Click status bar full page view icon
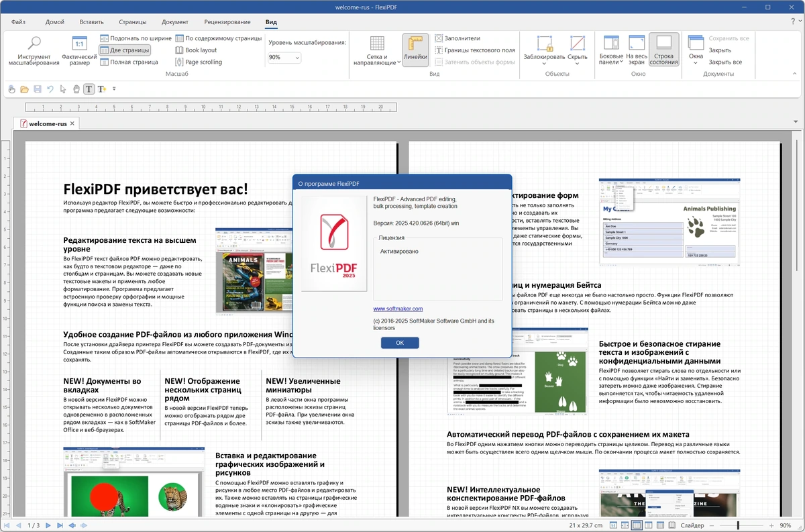 [649, 525]
